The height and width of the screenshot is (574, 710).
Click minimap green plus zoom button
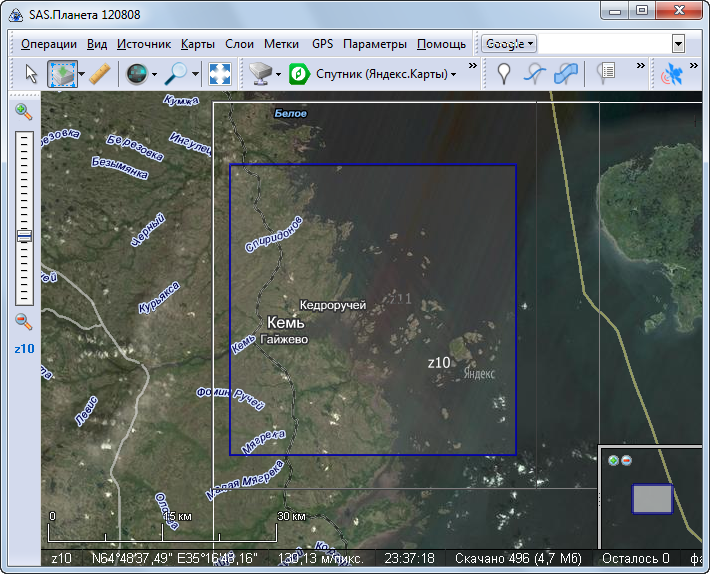click(613, 460)
